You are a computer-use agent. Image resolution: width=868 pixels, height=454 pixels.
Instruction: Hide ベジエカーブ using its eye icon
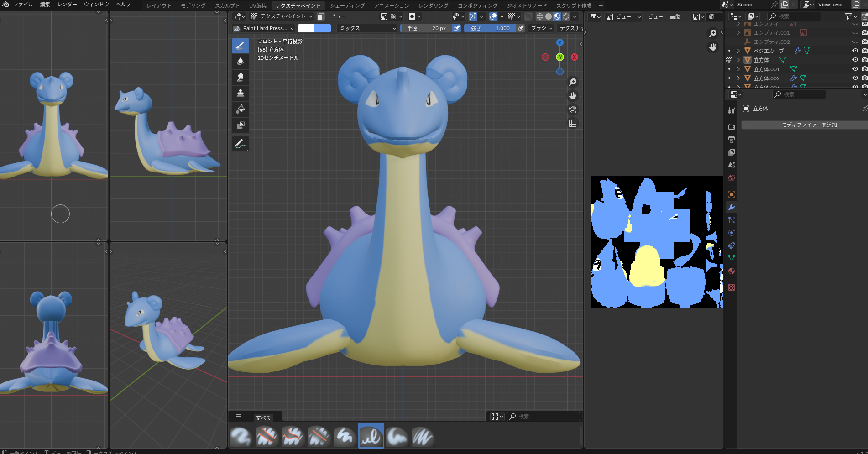click(855, 51)
